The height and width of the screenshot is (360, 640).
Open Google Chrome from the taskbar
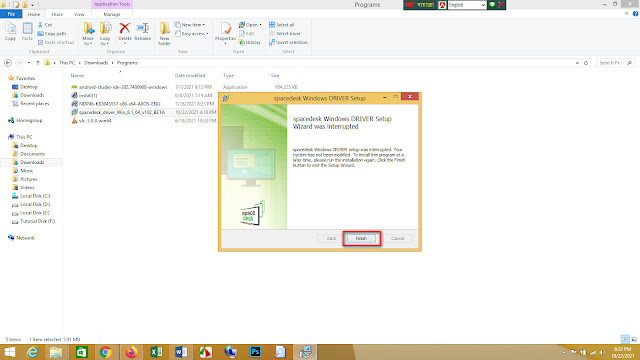point(105,352)
